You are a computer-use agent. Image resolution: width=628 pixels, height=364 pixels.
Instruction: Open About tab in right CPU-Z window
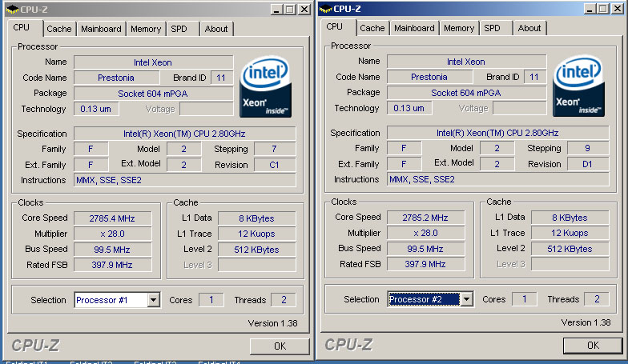point(529,28)
